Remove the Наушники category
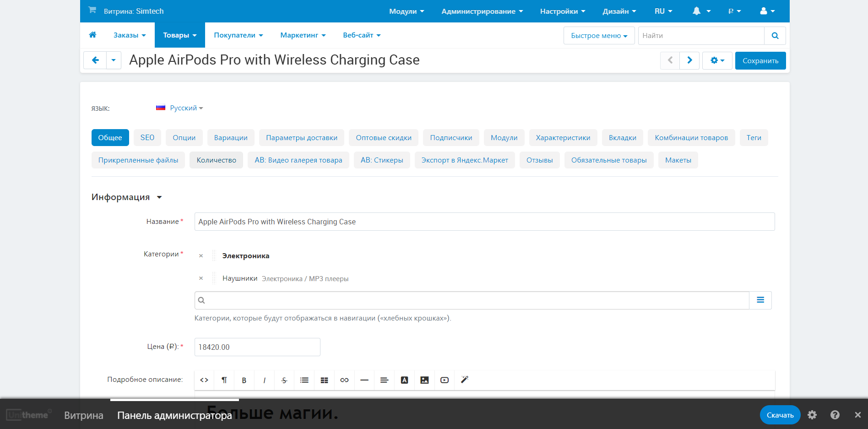The image size is (868, 429). (201, 278)
